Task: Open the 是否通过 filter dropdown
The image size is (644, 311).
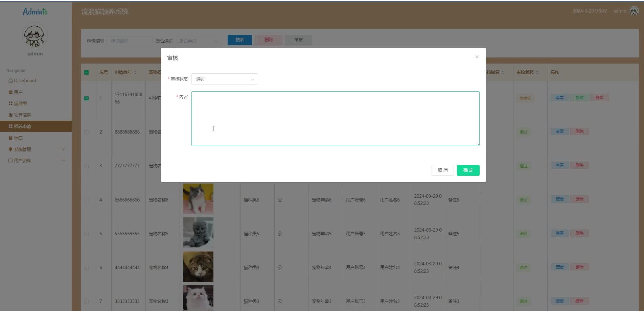Action: click(x=198, y=41)
